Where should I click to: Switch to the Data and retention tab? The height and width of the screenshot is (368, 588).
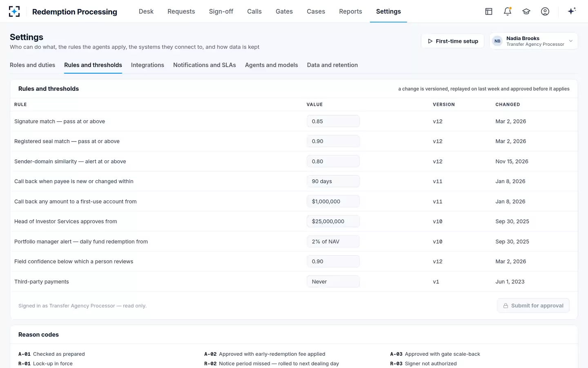[332, 65]
